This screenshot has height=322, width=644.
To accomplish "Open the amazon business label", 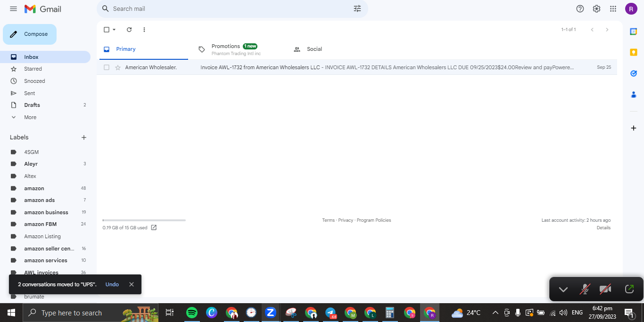I will point(45,212).
